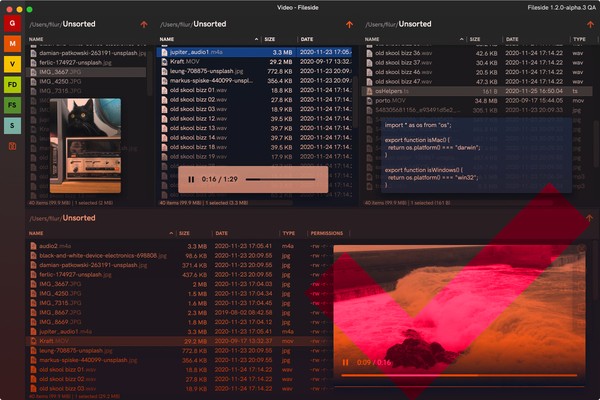Open the yellow V sidebar layout
Image resolution: width=600 pixels, height=400 pixels.
click(12, 64)
